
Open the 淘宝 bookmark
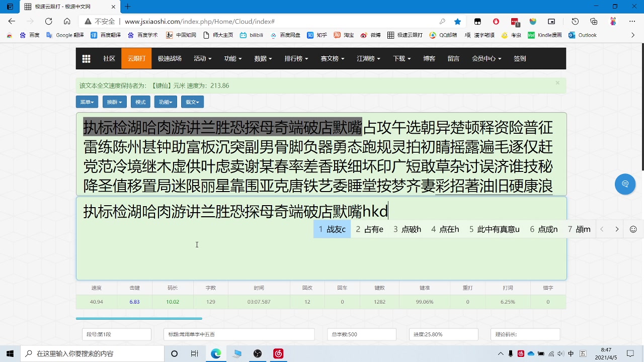pos(344,35)
